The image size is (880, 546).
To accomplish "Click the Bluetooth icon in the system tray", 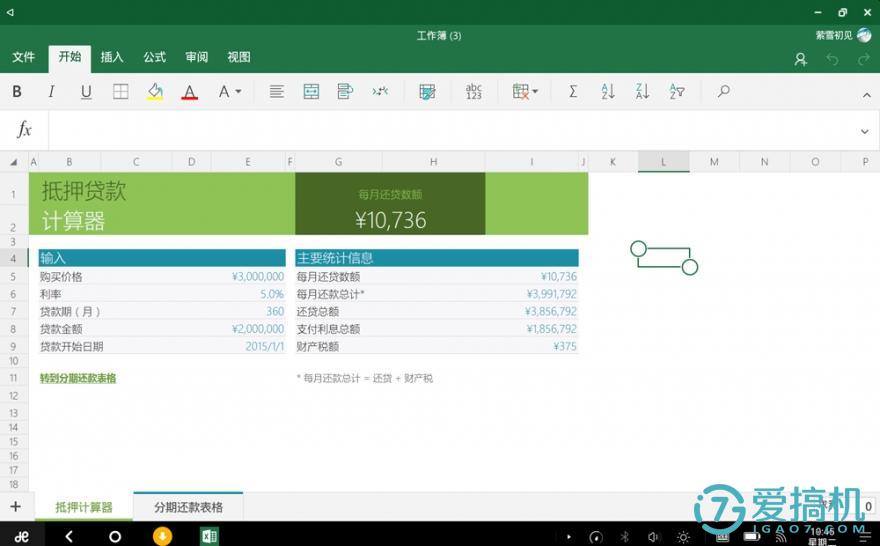I will tap(624, 538).
